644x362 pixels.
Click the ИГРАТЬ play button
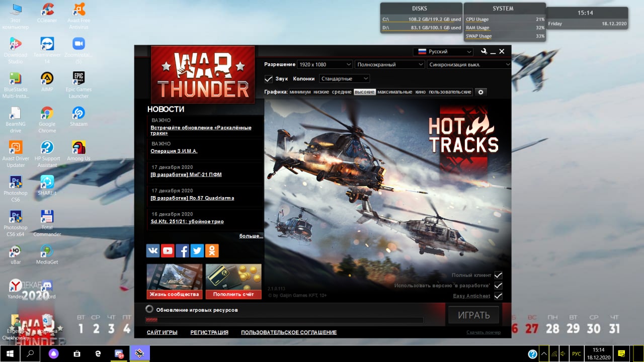(473, 315)
